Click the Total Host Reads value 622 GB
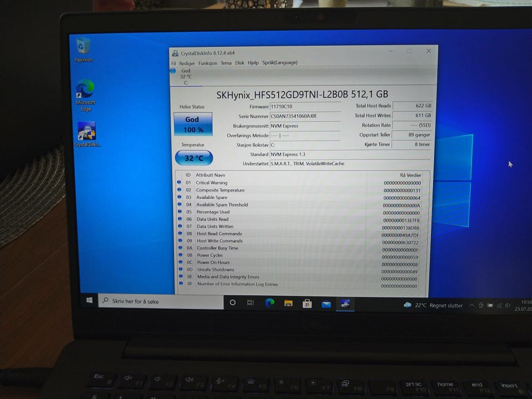The height and width of the screenshot is (399, 532). point(412,106)
